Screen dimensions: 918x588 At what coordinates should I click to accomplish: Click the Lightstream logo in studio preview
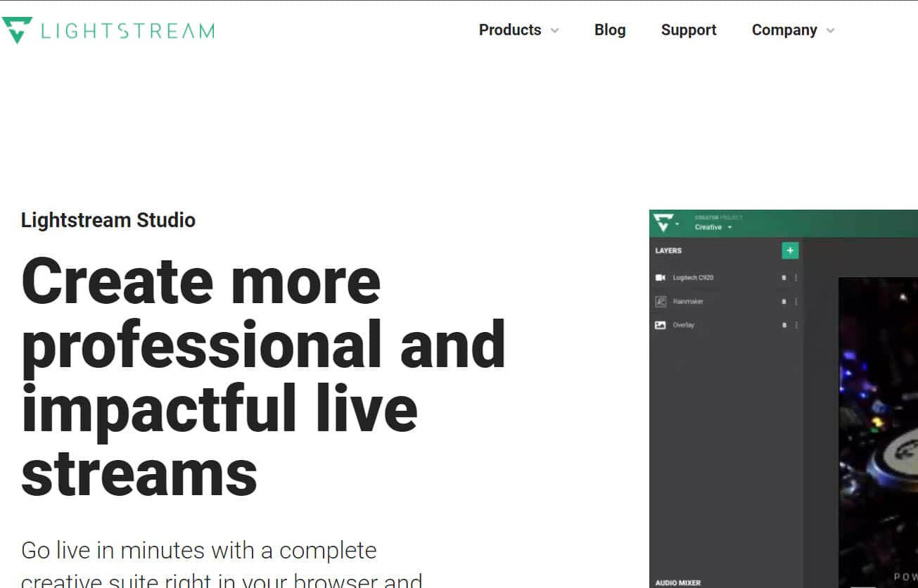click(663, 223)
